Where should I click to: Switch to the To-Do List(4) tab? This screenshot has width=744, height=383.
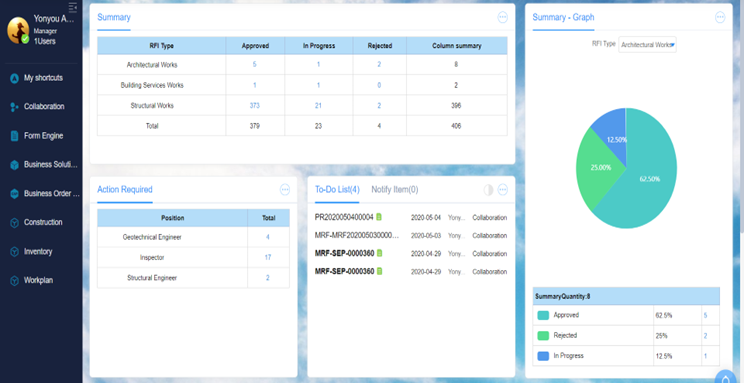tap(337, 189)
